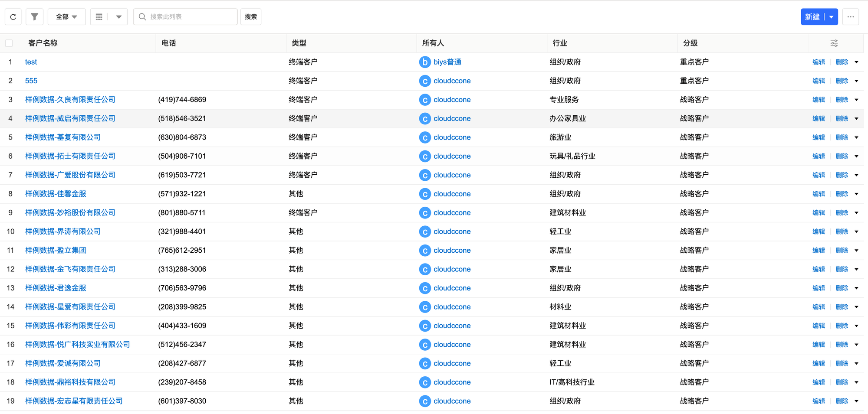Click 删除 for 样例数据-佳馨金服
Image resolution: width=868 pixels, height=414 pixels.
click(x=842, y=194)
